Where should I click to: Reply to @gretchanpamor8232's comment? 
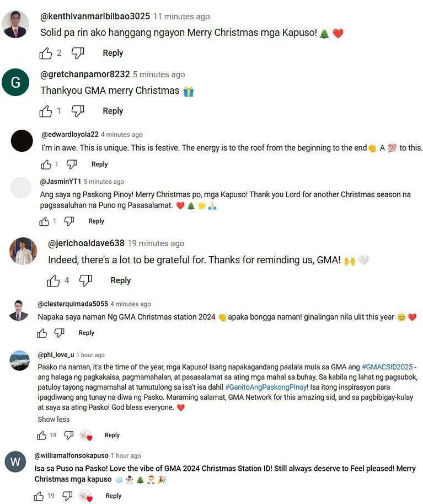click(113, 111)
